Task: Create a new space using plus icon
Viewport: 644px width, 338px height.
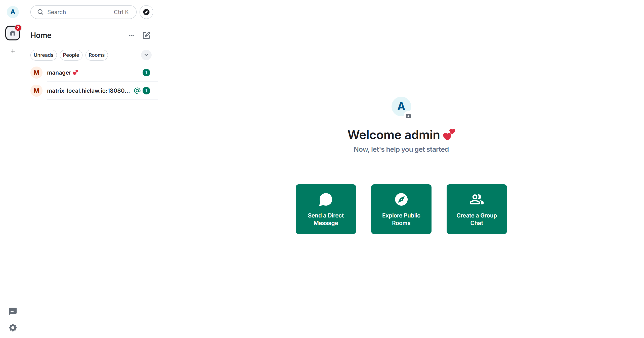Action: point(13,51)
